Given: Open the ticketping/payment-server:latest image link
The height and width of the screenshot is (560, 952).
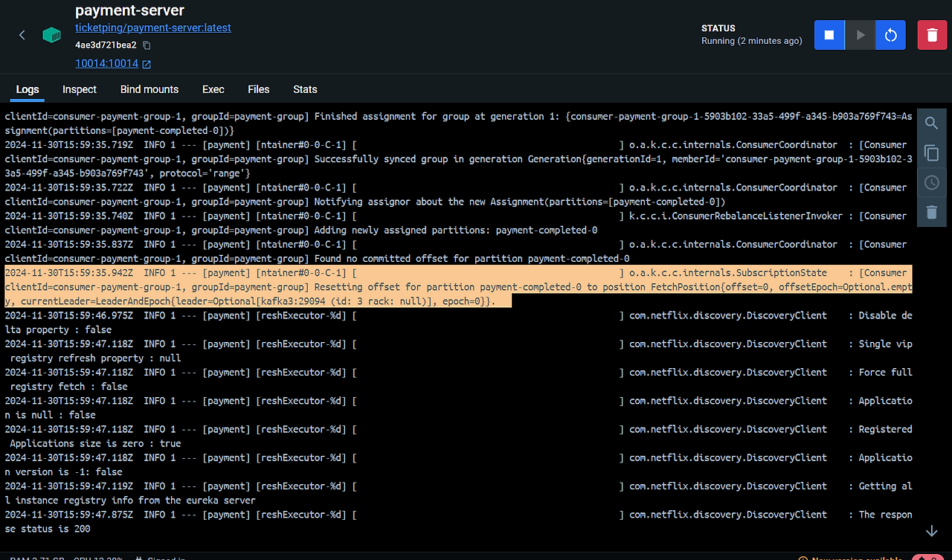Looking at the screenshot, I should tap(153, 28).
